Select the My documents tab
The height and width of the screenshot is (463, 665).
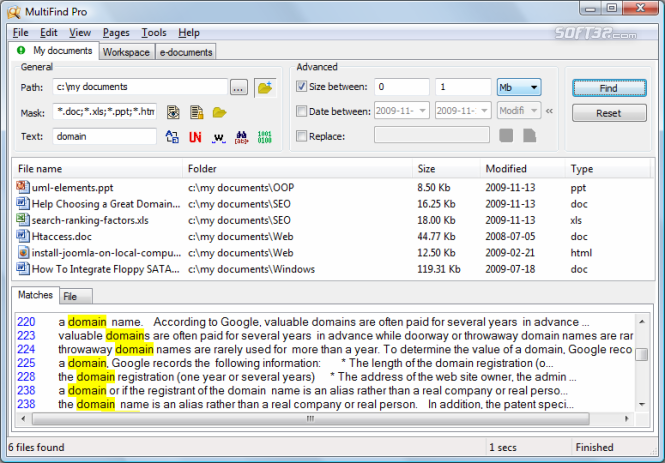pos(54,50)
